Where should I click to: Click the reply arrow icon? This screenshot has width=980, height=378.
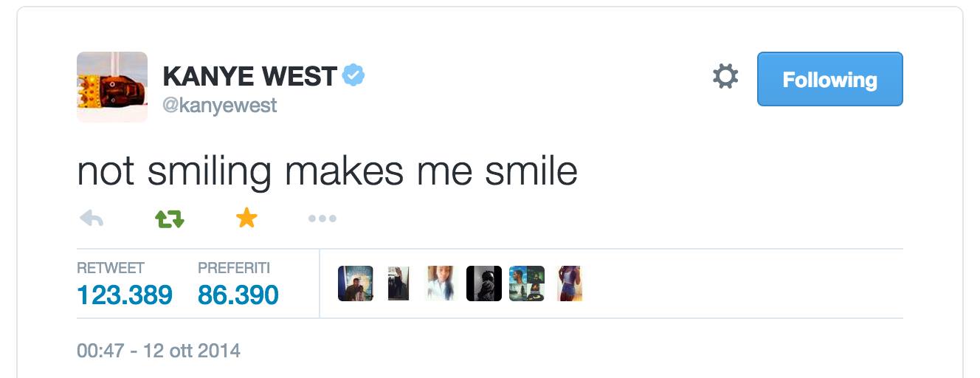point(91,219)
